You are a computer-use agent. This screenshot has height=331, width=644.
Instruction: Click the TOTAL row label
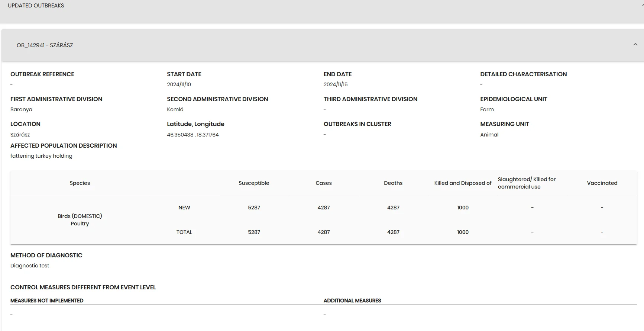click(x=184, y=232)
